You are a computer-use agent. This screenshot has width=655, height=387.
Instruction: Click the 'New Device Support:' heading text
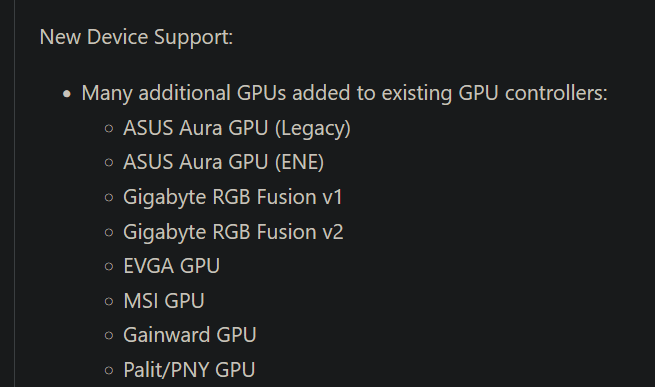pyautogui.click(x=136, y=37)
